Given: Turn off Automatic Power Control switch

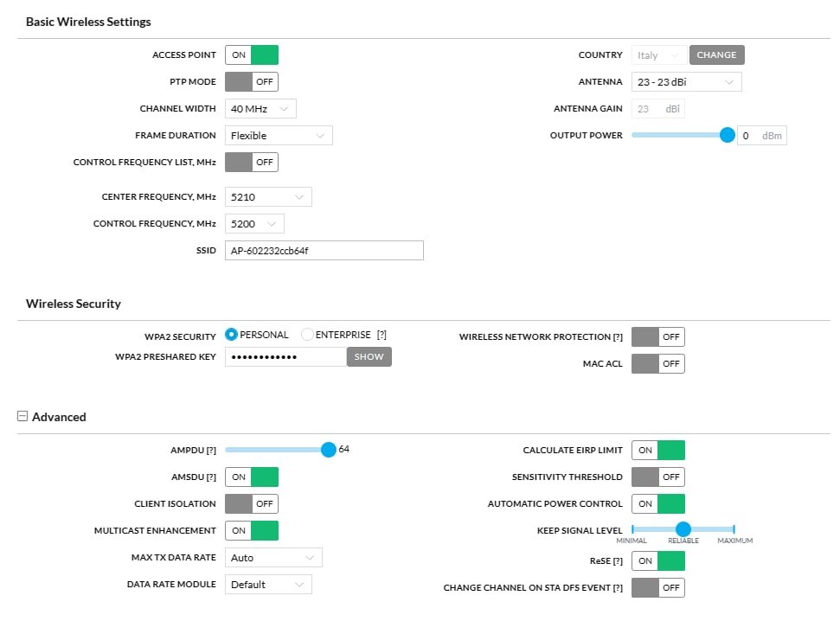Looking at the screenshot, I should click(x=658, y=504).
